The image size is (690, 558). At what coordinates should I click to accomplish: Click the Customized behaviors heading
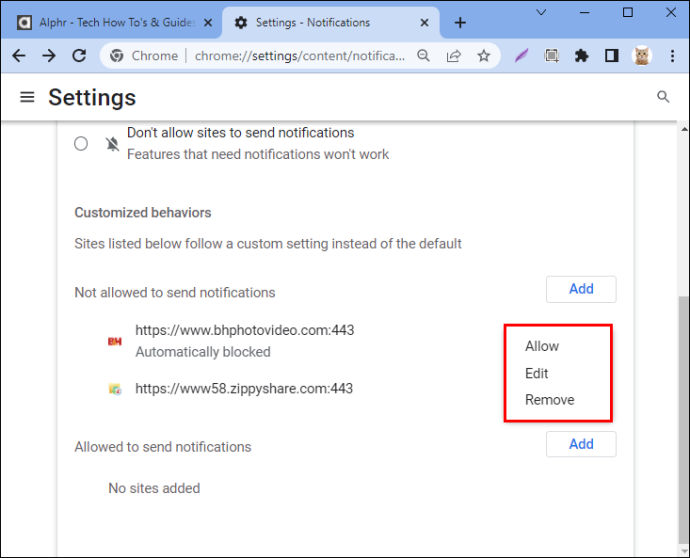coord(143,213)
